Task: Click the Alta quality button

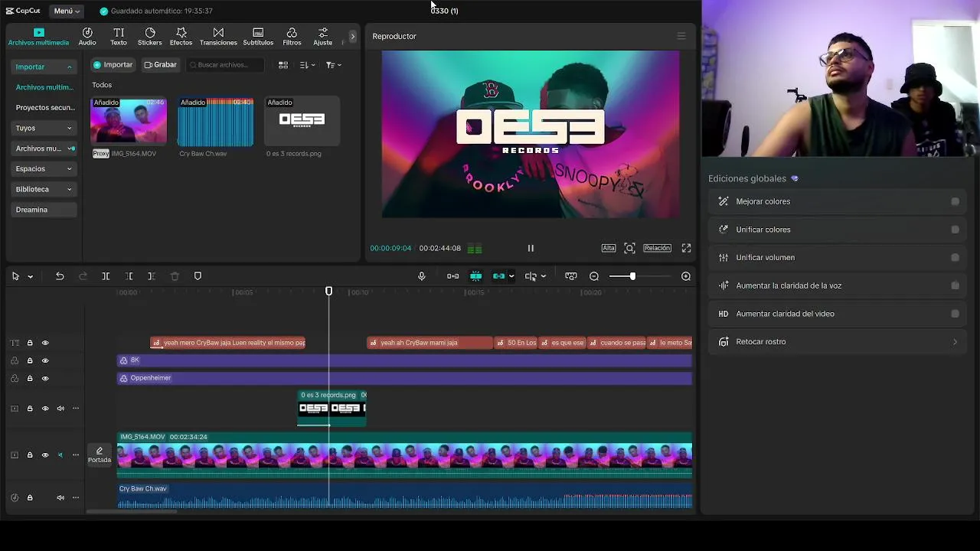Action: [609, 248]
